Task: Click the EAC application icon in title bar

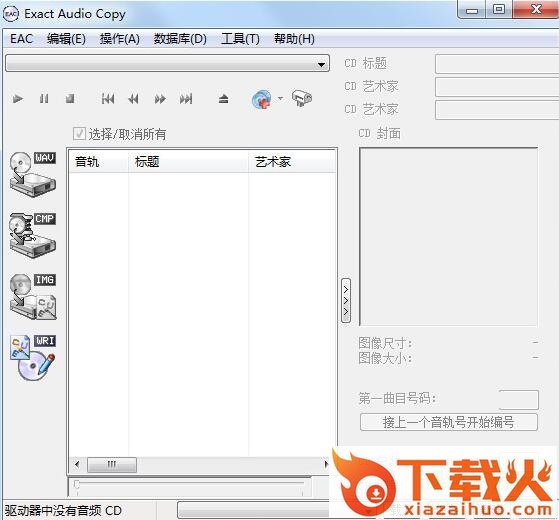Action: 11,14
